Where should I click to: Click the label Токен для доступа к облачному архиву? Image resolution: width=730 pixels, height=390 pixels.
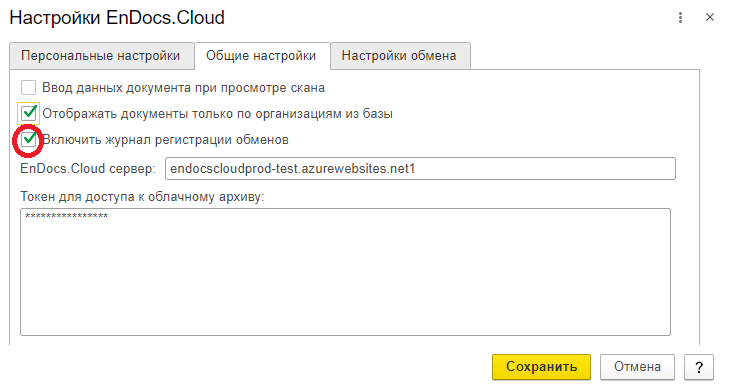[x=142, y=197]
